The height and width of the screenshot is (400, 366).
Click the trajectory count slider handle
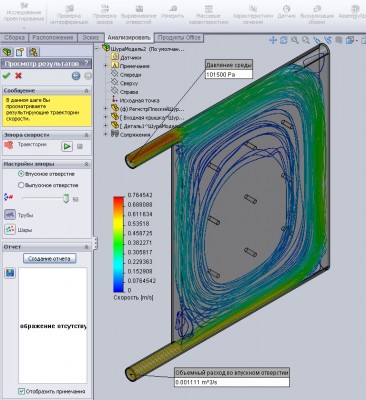tap(66, 198)
